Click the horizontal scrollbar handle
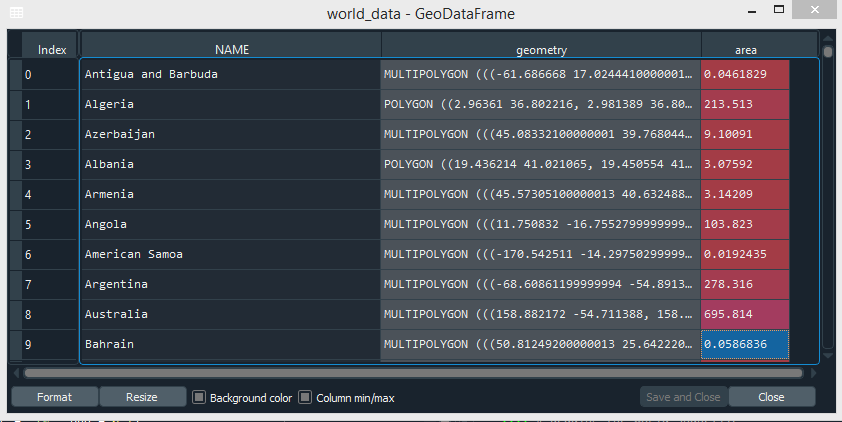Viewport: 842px width, 422px height. [x=413, y=373]
